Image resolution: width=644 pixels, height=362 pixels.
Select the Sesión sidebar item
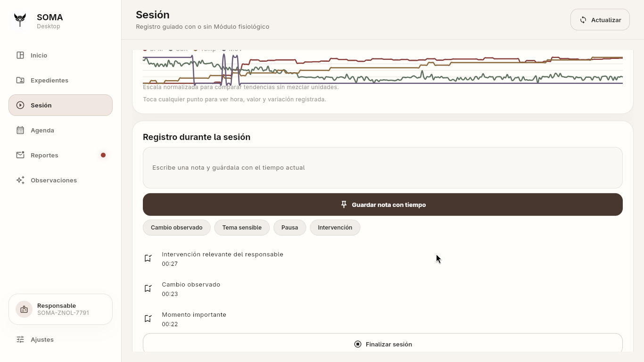(60, 105)
